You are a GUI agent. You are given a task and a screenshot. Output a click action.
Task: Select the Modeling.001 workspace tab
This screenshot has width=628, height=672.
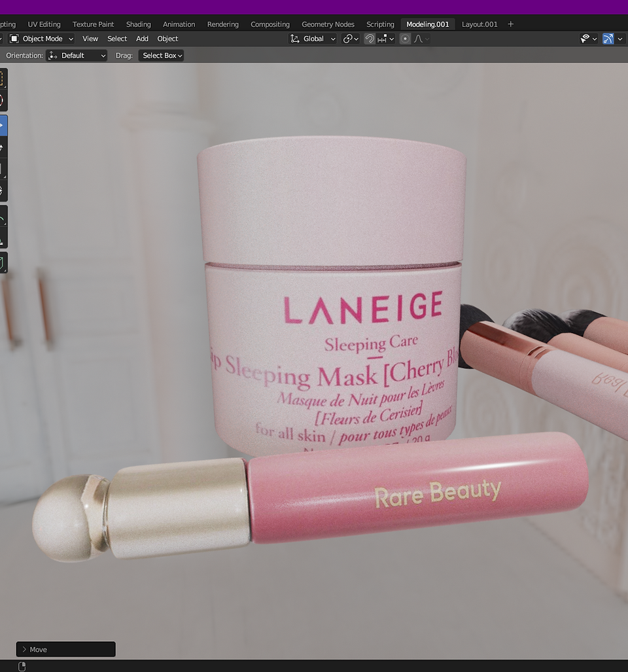click(x=428, y=24)
